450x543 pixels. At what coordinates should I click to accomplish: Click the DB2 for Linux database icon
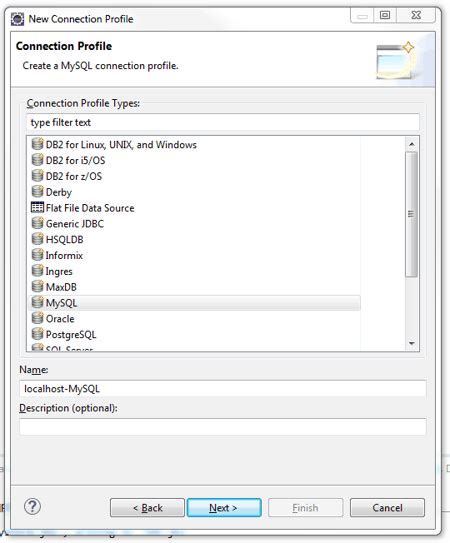point(37,144)
